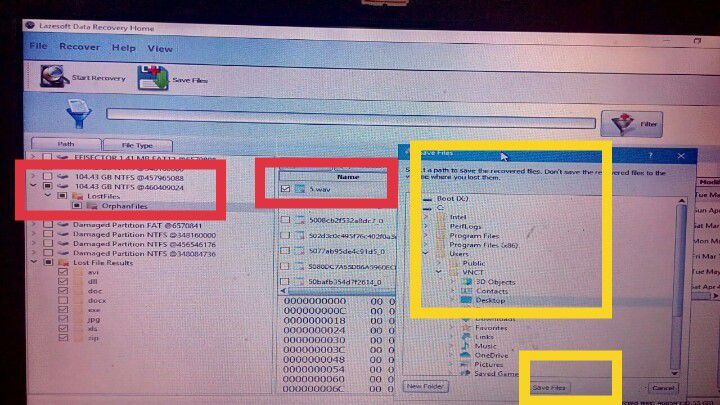
Task: Click the Save Files floppy disk icon
Action: click(151, 77)
